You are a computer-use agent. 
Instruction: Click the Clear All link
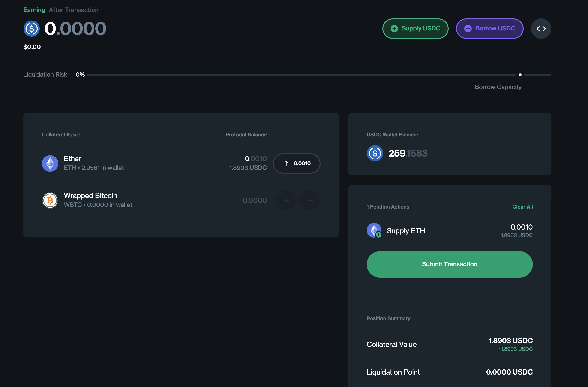tap(522, 206)
